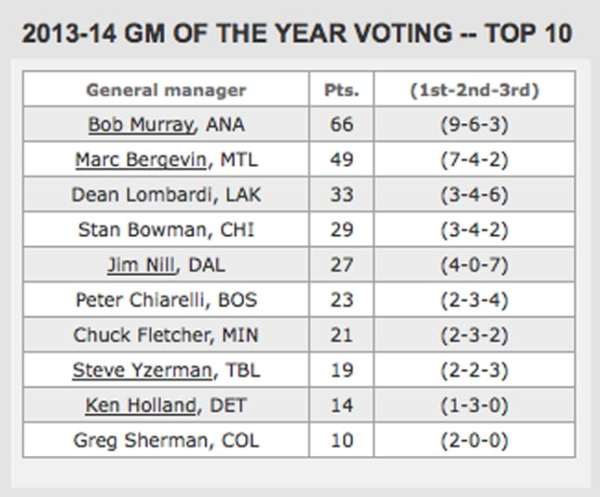Select the Peter Chiarelli, BOS cell
Viewport: 600px width, 497px height.
tap(166, 300)
